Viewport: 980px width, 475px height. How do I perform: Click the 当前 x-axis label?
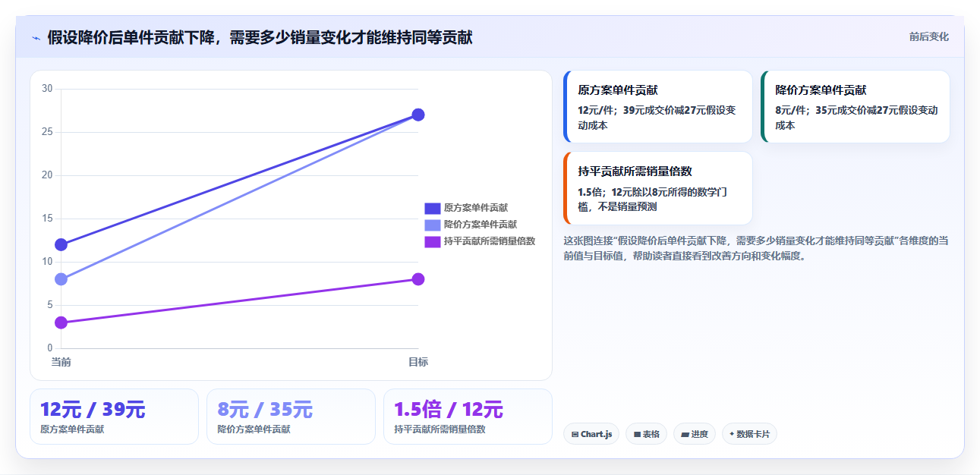coord(61,362)
